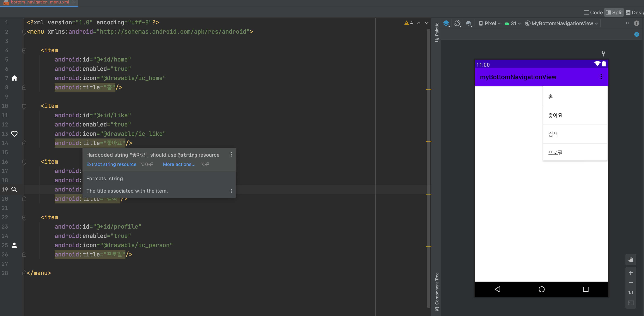Click More actions link in tooltip
The width and height of the screenshot is (644, 316).
click(179, 164)
